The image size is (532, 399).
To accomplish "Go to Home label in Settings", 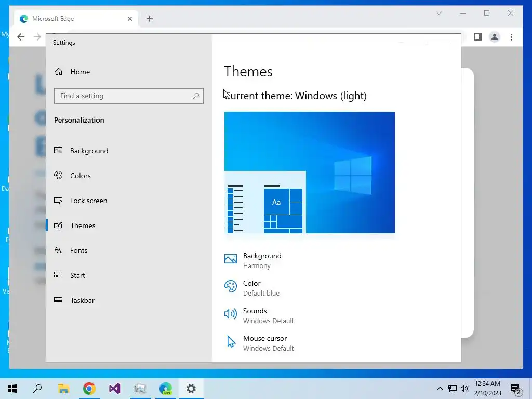I will click(80, 72).
